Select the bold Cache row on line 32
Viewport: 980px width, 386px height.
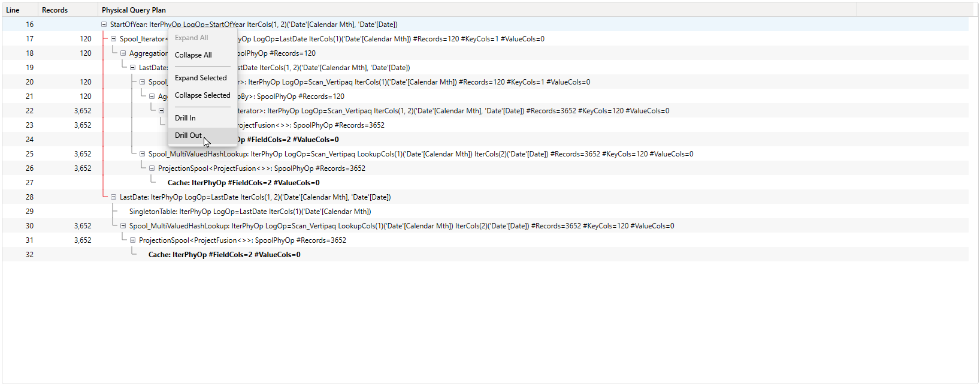(x=224, y=255)
